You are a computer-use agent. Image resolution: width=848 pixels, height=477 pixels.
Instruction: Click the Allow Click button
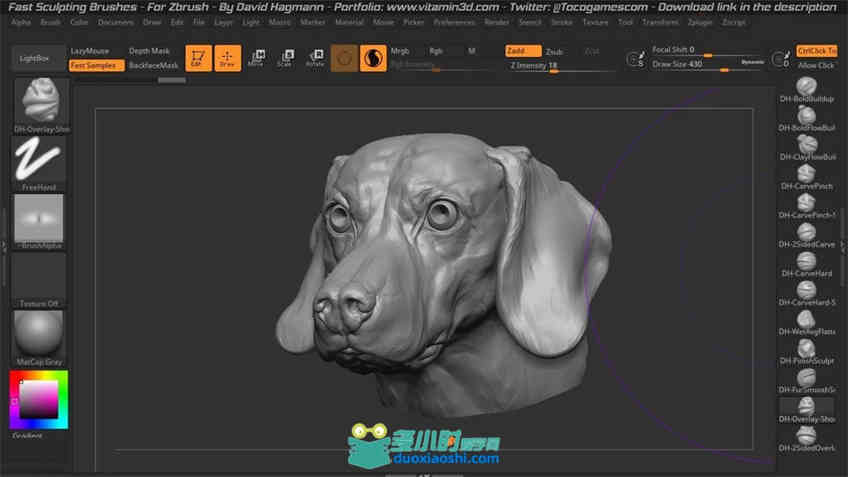(816, 65)
